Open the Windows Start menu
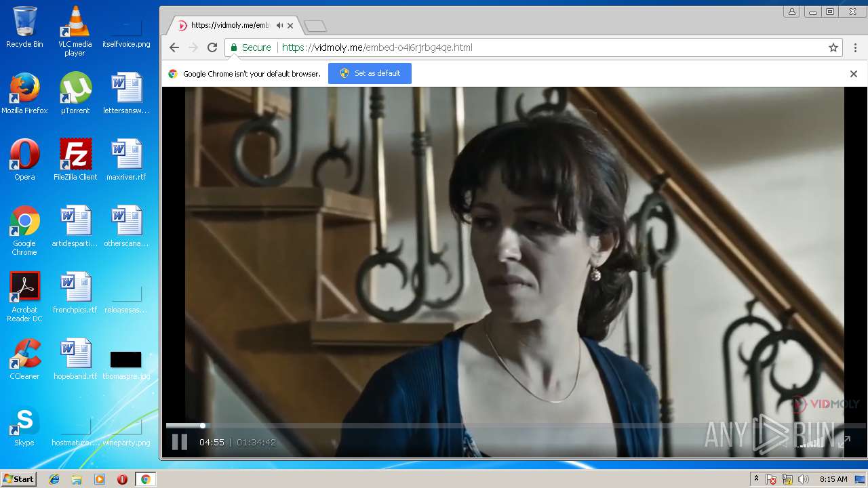Viewport: 868px width, 488px height. coord(18,479)
